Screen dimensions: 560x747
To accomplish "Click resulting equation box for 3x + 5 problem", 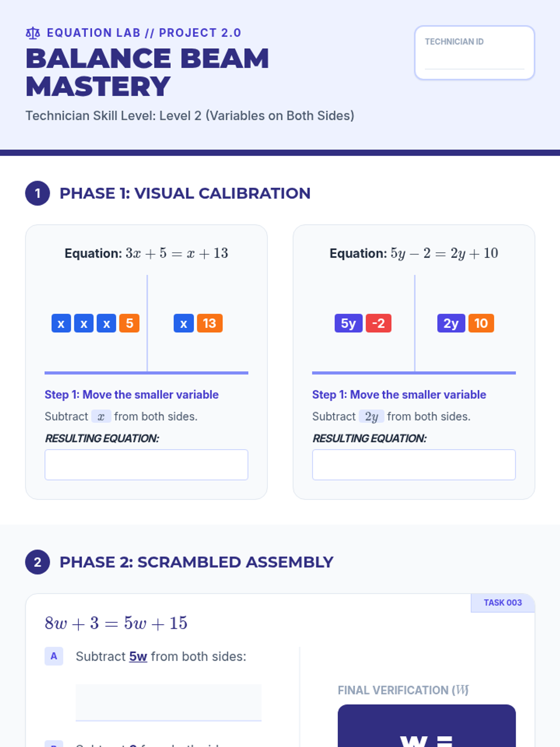I will coord(147,465).
